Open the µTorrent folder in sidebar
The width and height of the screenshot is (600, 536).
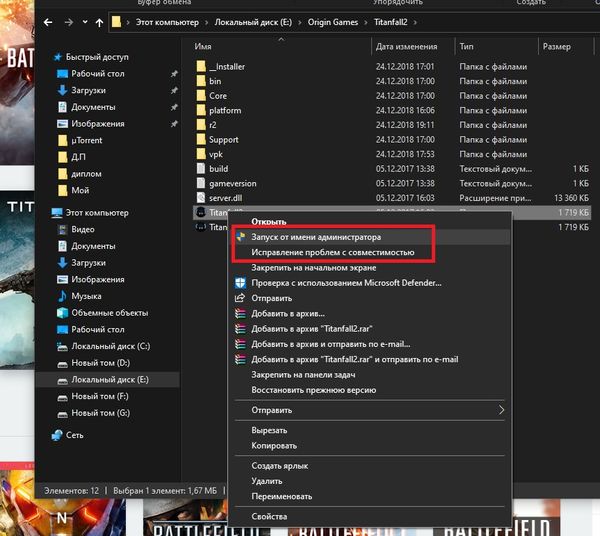[x=86, y=140]
